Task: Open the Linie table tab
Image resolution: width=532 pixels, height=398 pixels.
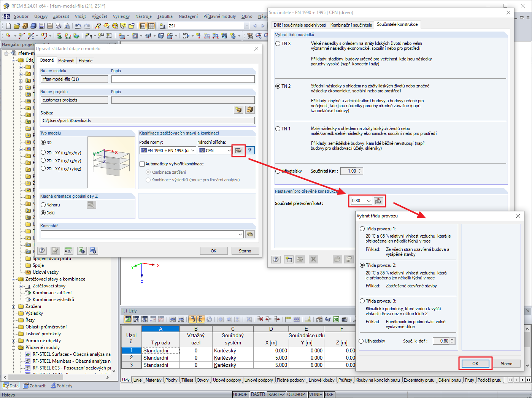Action: tap(137, 380)
